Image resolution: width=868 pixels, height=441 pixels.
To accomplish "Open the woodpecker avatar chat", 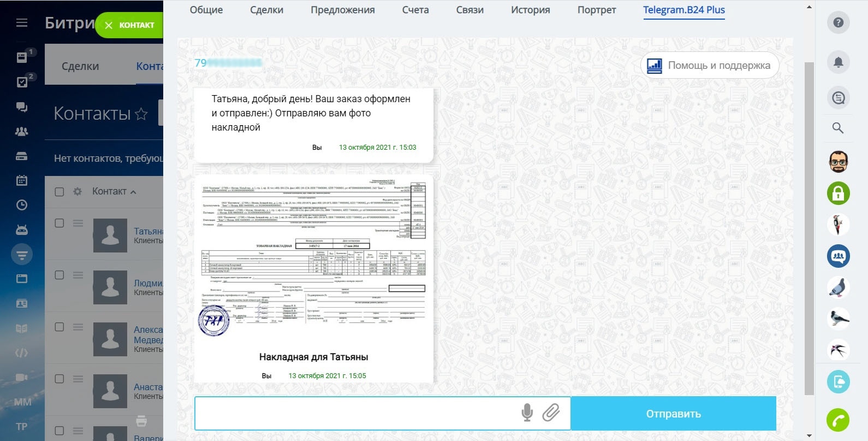I will pyautogui.click(x=839, y=225).
